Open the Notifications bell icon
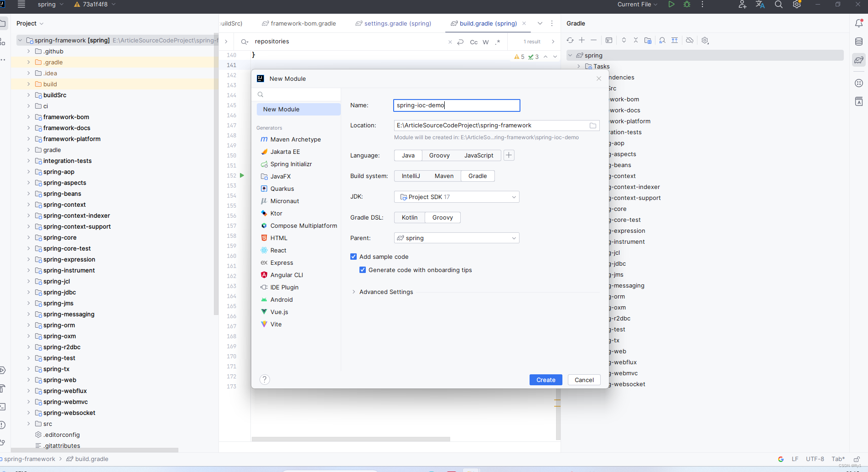Screen dimensions: 868x472 (859, 23)
